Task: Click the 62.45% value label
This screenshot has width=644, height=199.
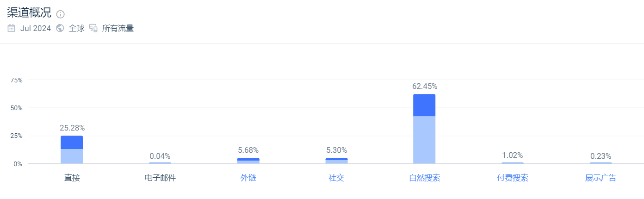Action: click(x=425, y=86)
